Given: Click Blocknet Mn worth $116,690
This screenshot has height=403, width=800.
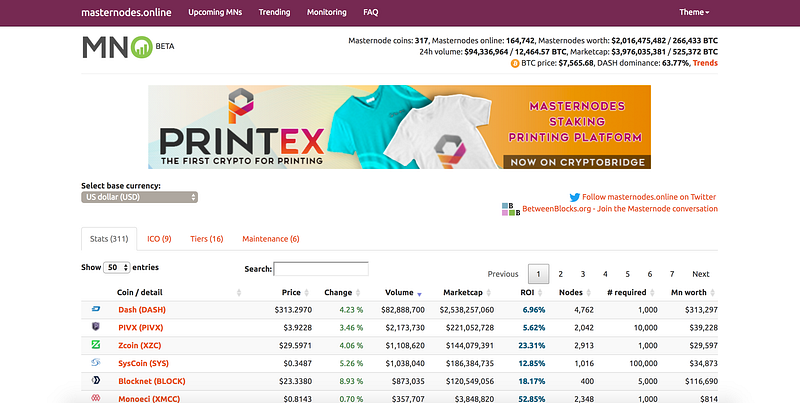Looking at the screenshot, I should coord(701,381).
